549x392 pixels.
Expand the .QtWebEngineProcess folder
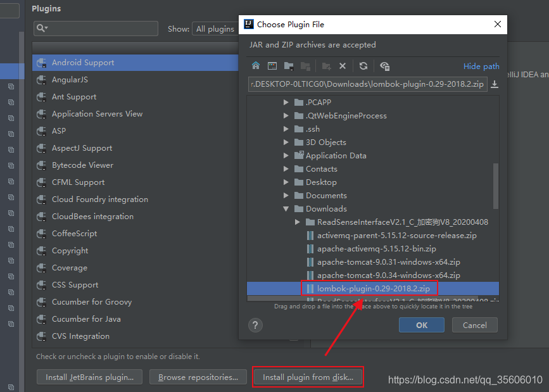coord(286,116)
